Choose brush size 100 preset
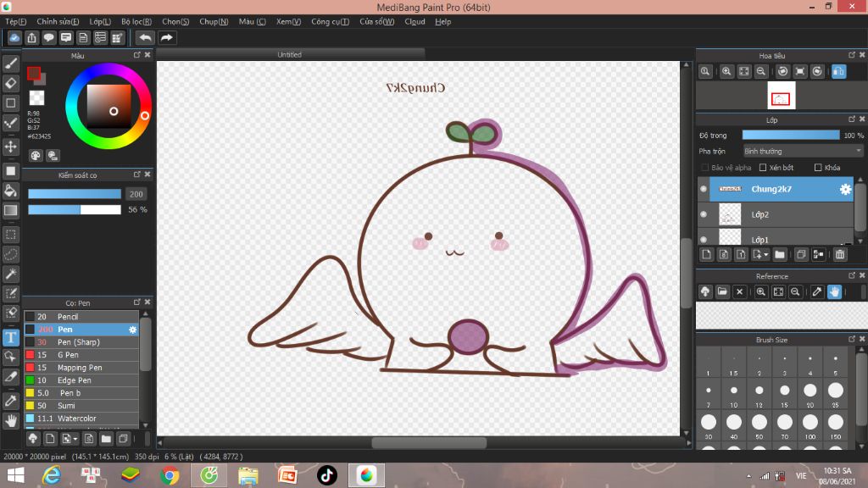This screenshot has width=868, height=488. pos(810,424)
